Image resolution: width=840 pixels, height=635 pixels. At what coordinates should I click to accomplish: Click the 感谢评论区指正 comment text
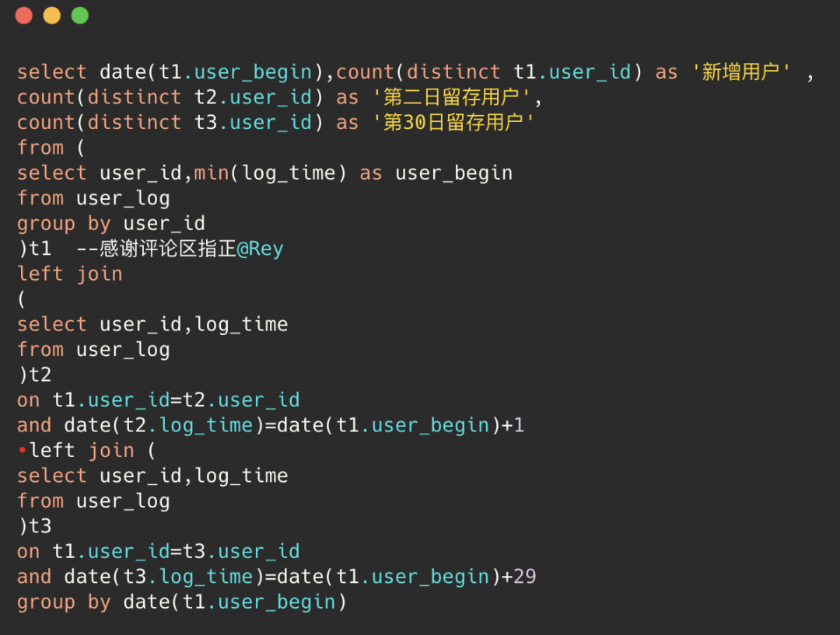(167, 249)
